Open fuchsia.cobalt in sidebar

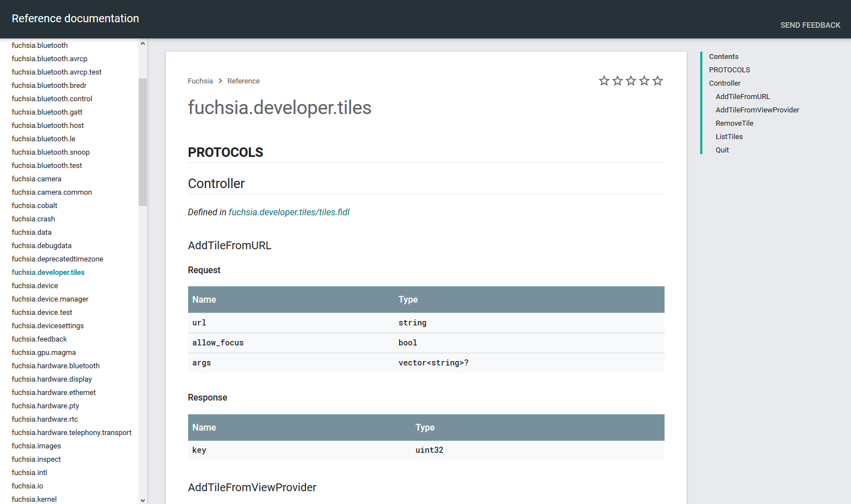[x=35, y=205]
